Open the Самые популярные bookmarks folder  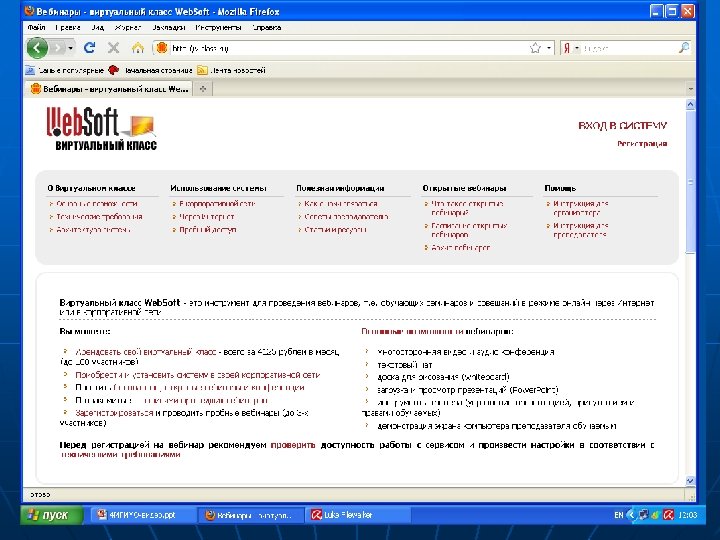[x=64, y=70]
